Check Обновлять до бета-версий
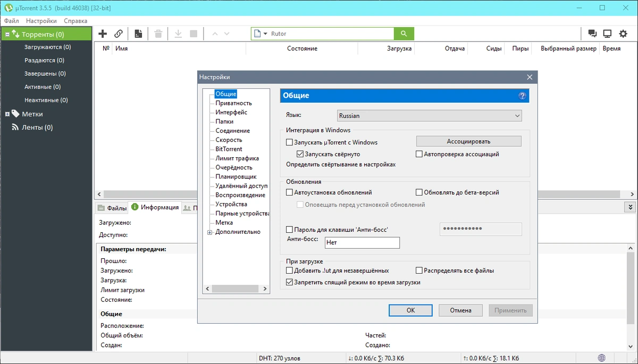The height and width of the screenshot is (364, 638). (419, 192)
